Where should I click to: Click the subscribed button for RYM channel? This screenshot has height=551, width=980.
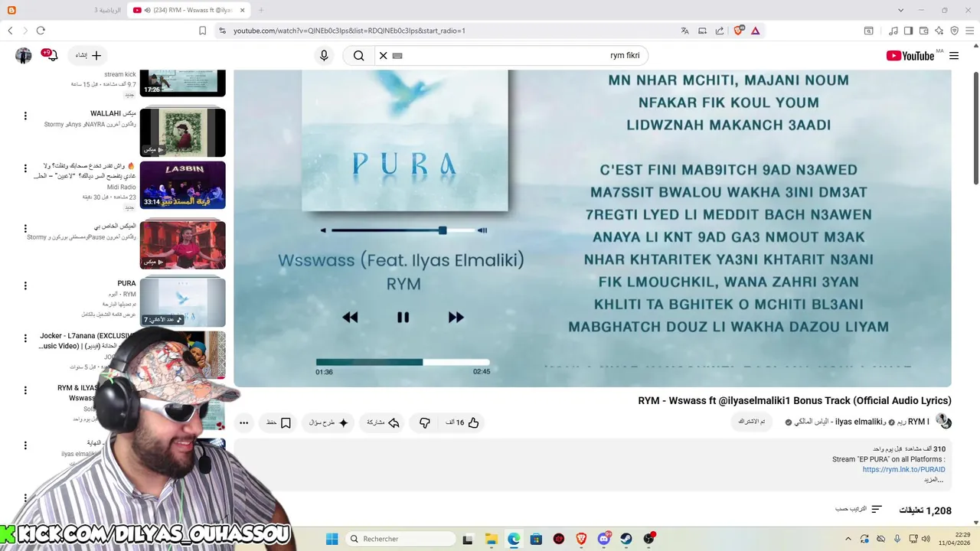point(752,422)
